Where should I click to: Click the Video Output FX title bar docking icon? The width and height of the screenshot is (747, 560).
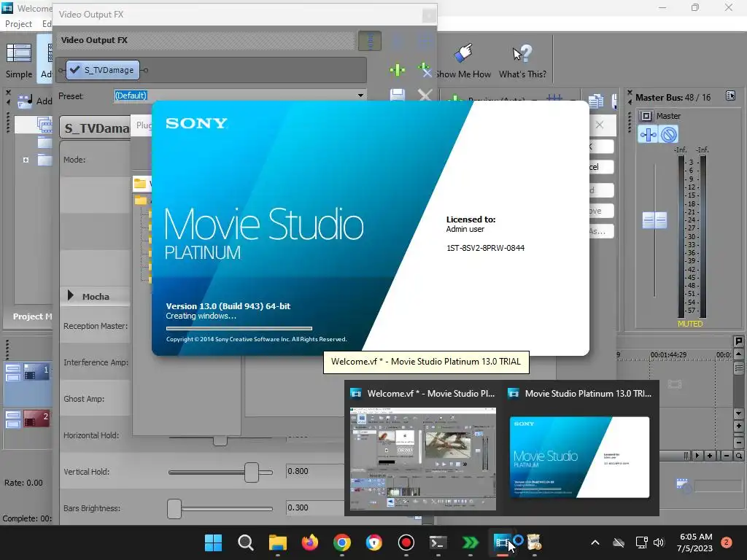click(370, 41)
